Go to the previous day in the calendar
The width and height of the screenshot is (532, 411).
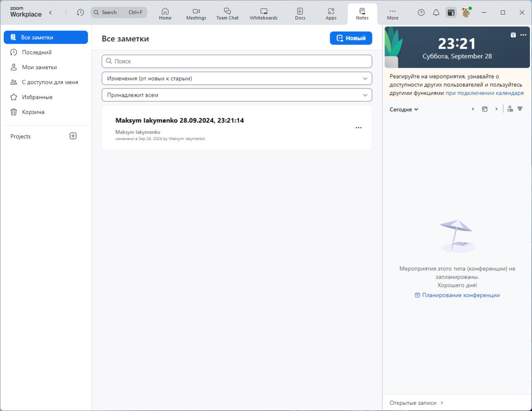pos(473,109)
